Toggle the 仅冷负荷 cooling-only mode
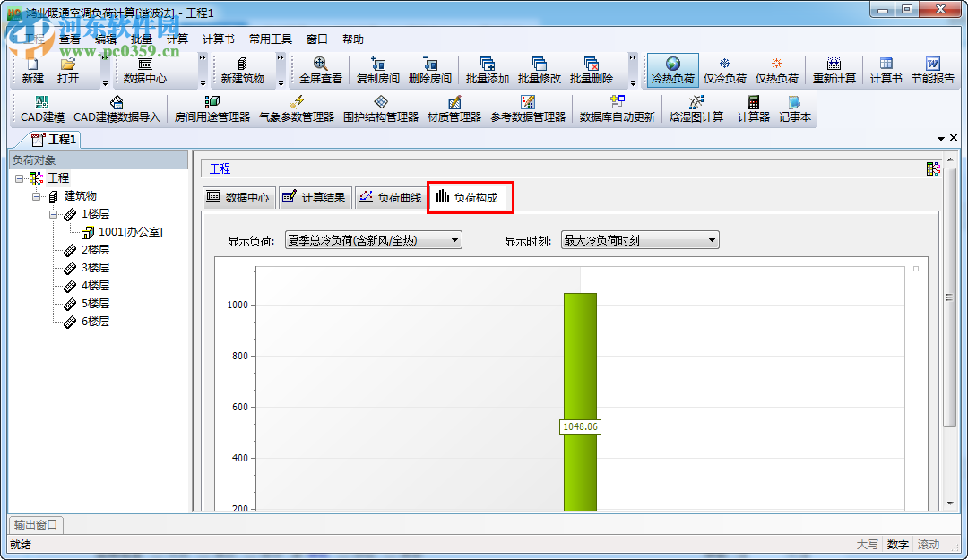This screenshot has height=560, width=968. [x=725, y=71]
